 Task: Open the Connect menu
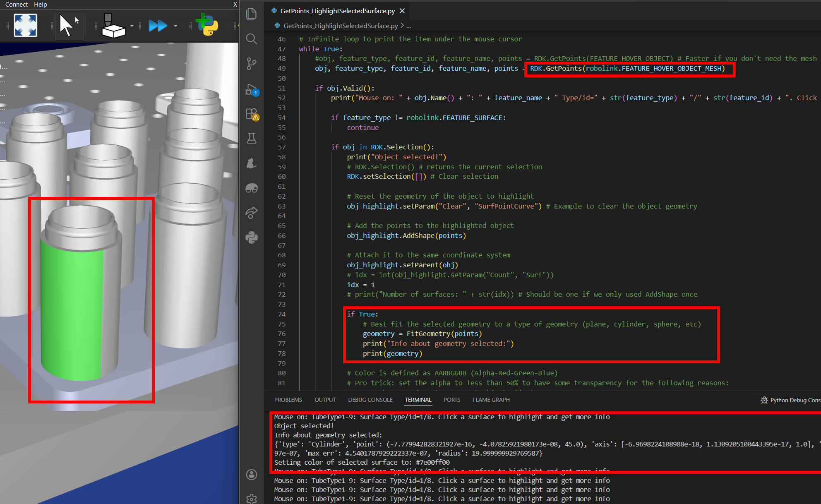pyautogui.click(x=16, y=4)
